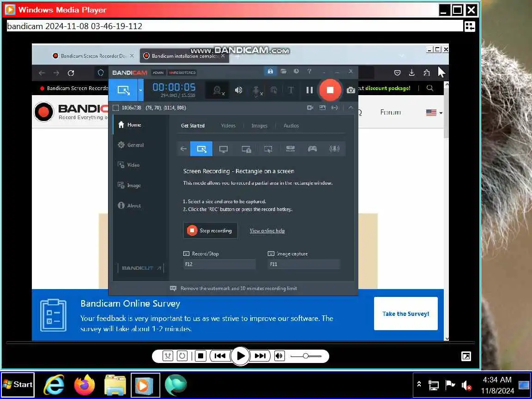Click the Image capture hotkey field F11

pos(303,264)
